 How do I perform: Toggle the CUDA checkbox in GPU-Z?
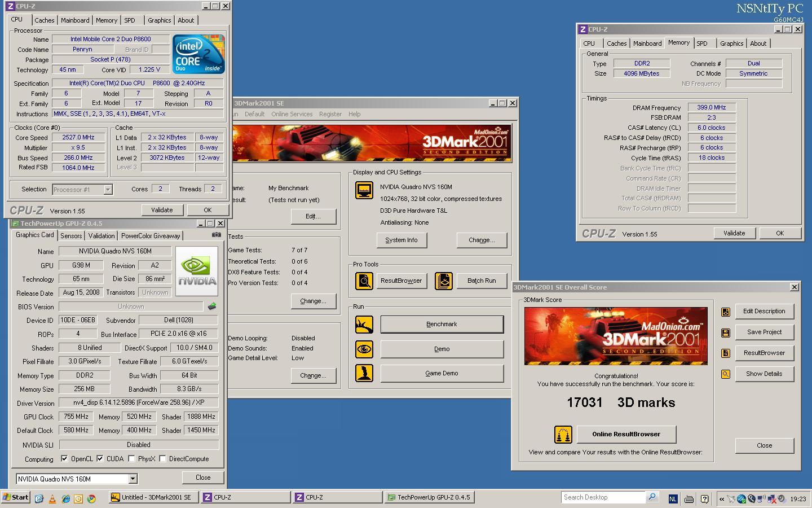[100, 459]
